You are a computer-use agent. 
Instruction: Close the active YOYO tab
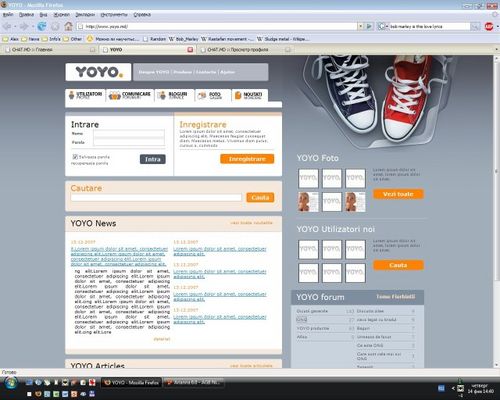click(190, 50)
